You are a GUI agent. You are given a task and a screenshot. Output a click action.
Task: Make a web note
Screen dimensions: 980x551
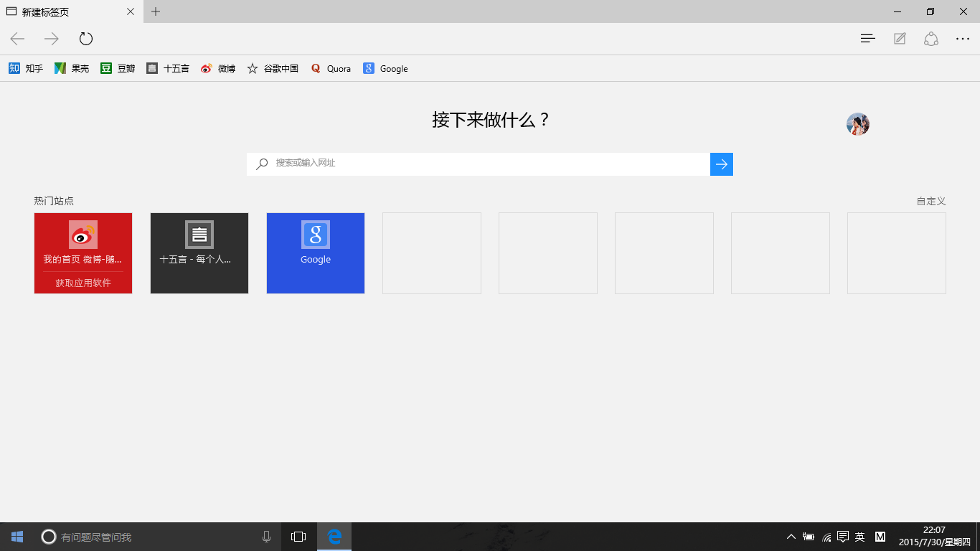[x=900, y=39]
